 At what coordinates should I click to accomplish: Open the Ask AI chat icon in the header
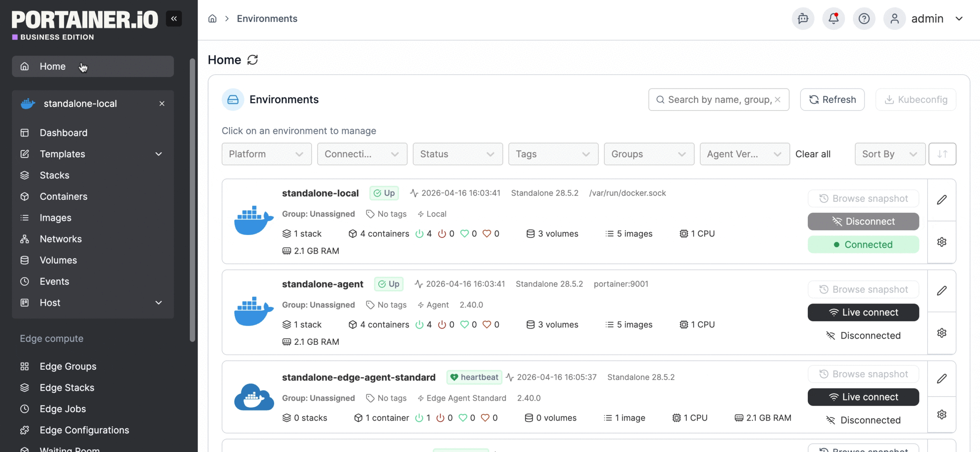coord(803,18)
